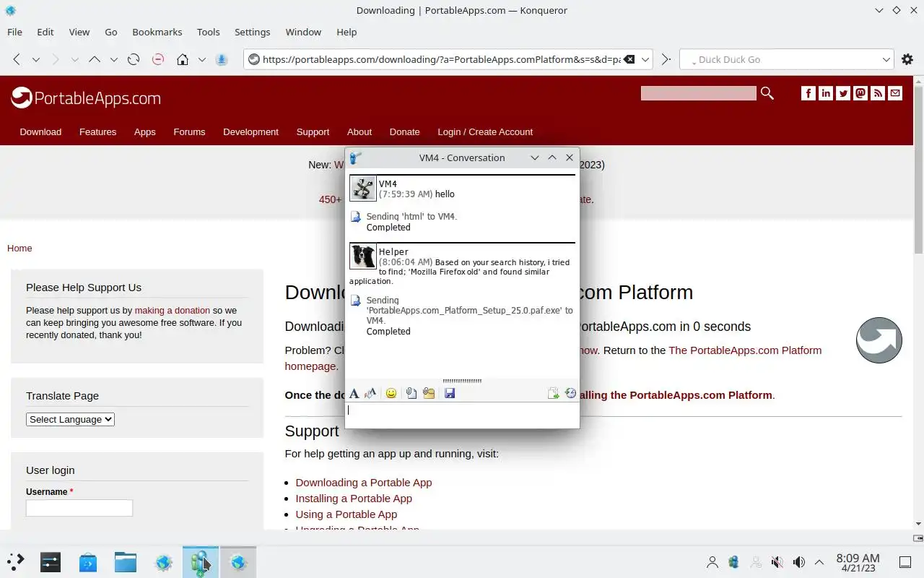The width and height of the screenshot is (924, 578).
Task: Click the send file icon in chat toolbar
Action: click(x=553, y=393)
